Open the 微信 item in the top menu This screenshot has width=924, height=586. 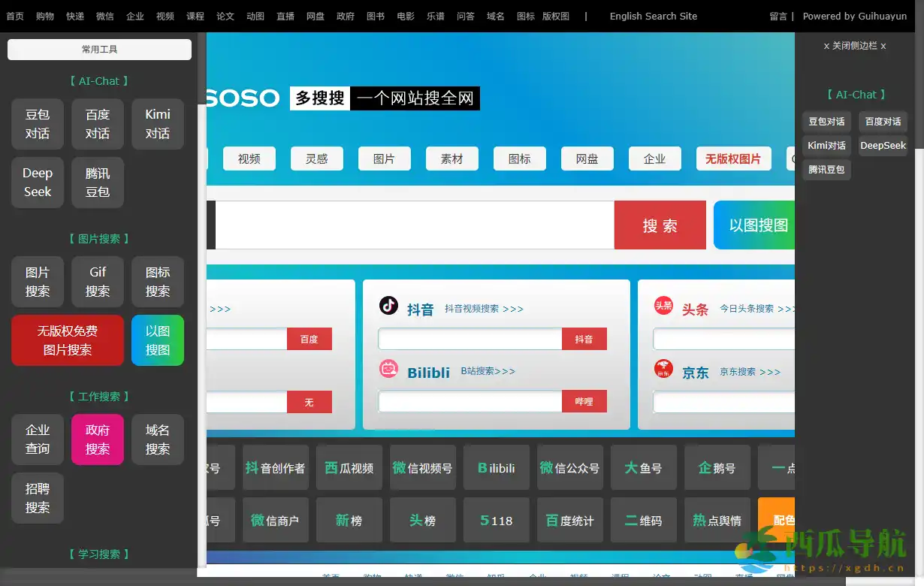104,16
